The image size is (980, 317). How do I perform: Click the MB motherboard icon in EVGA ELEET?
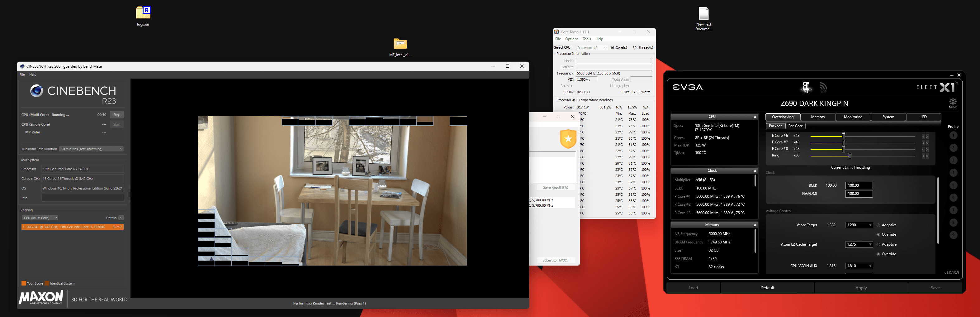[x=806, y=87]
